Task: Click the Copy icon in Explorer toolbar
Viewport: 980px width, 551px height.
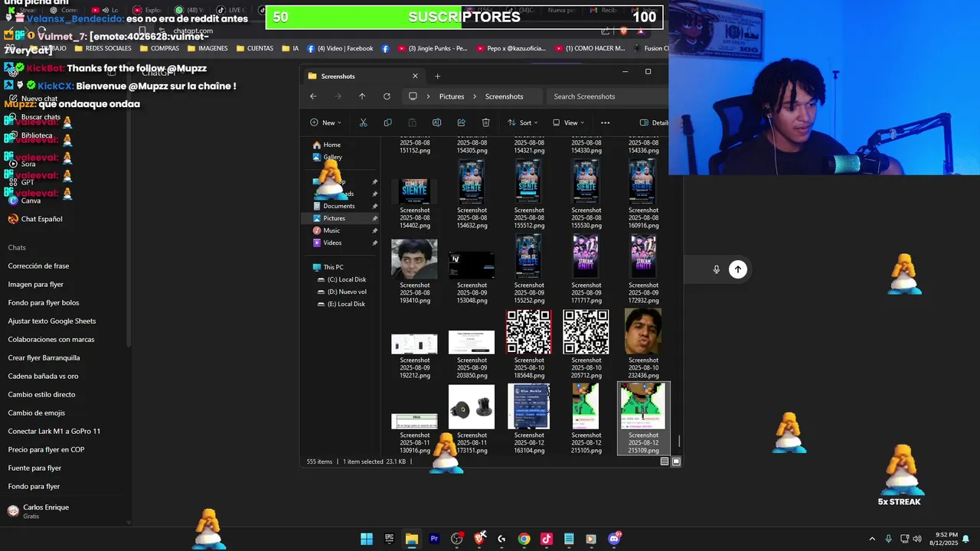Action: pos(387,122)
